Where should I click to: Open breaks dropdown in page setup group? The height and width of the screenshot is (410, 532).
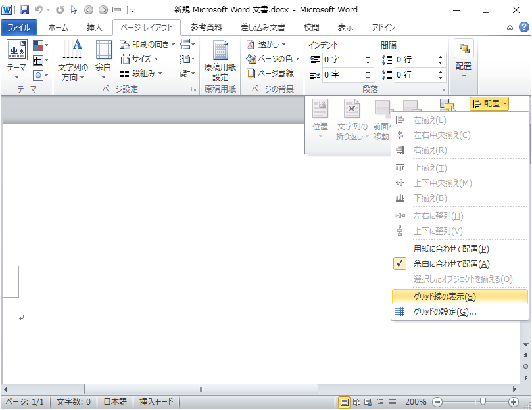(187, 45)
